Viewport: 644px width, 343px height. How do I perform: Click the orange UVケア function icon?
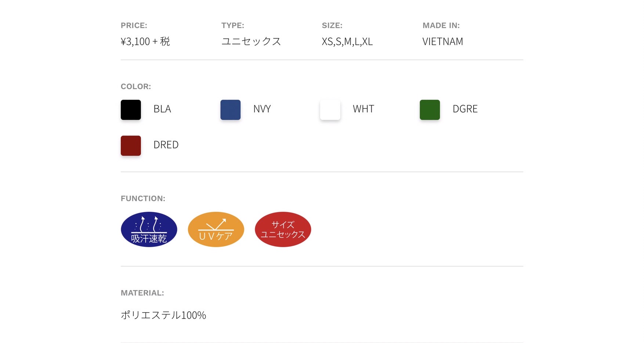click(216, 229)
